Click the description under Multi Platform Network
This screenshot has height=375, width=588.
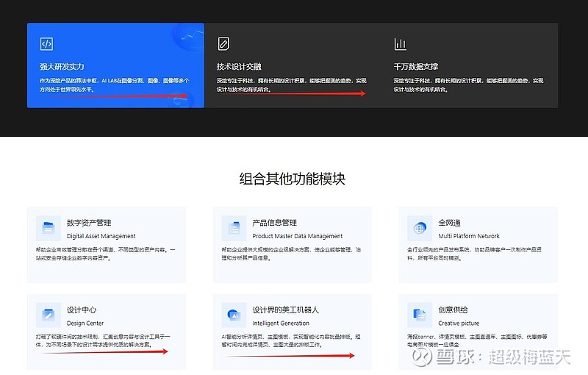[x=474, y=254]
